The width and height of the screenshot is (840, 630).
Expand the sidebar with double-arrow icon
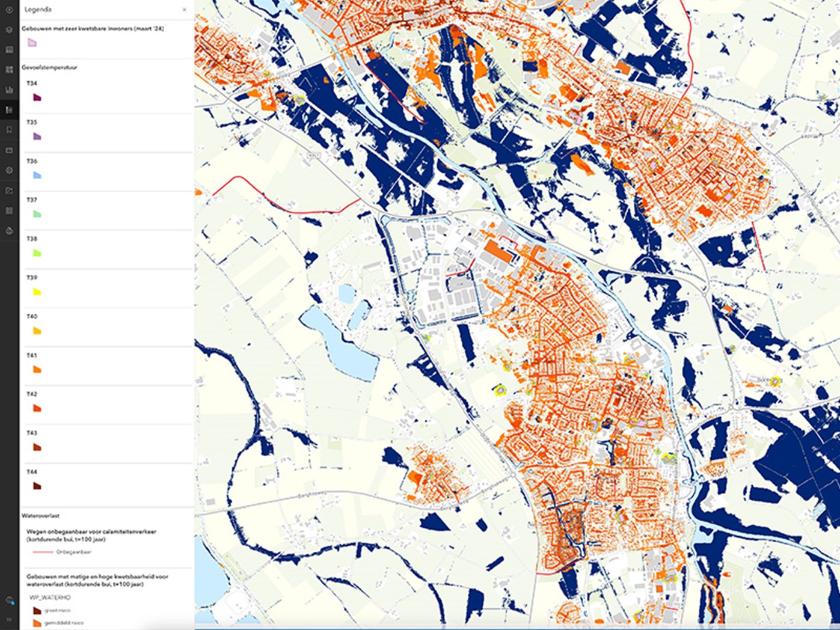(9, 619)
